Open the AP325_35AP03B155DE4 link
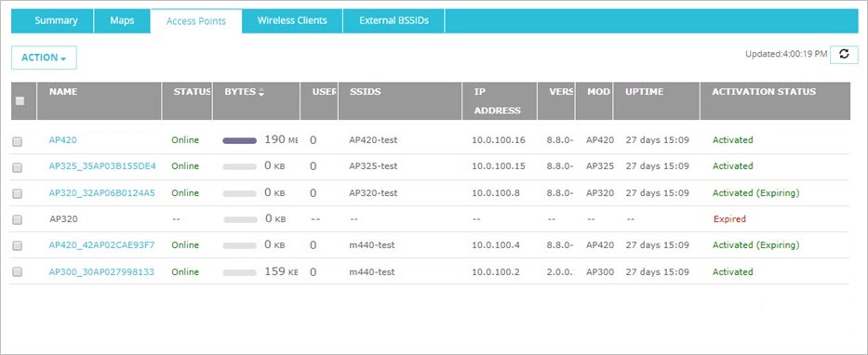Image resolution: width=868 pixels, height=355 pixels. 102,166
